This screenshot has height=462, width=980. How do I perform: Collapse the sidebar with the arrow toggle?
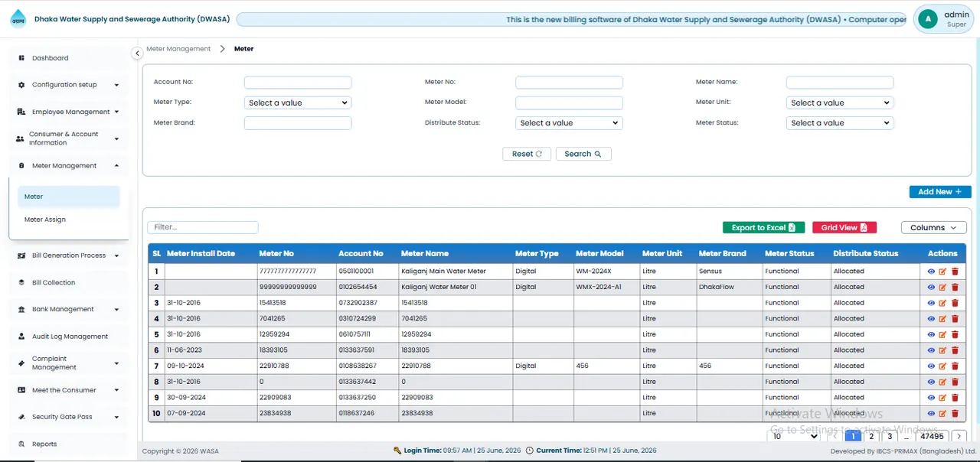(137, 54)
